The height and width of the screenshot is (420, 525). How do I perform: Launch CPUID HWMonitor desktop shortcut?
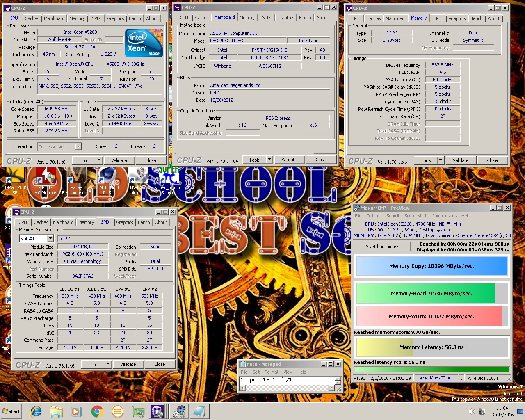45,180
